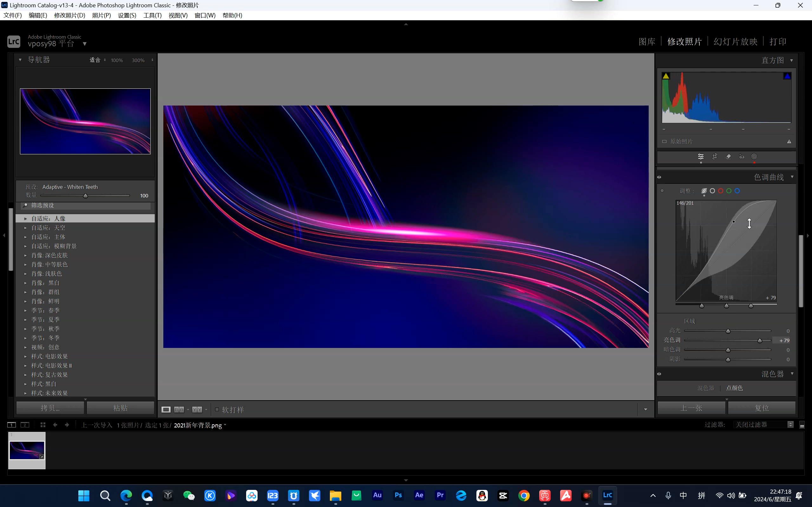This screenshot has height=507, width=812.
Task: Switch to grid view in filmstrip bar
Action: (43, 425)
